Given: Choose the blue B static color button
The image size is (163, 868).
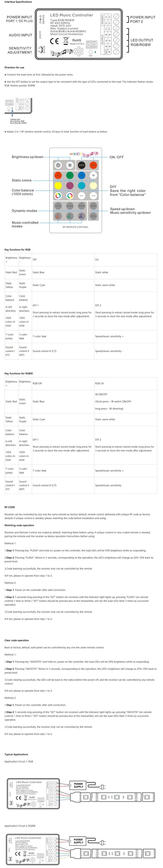Looking at the screenshot, I should pyautogui.click(x=81, y=175).
